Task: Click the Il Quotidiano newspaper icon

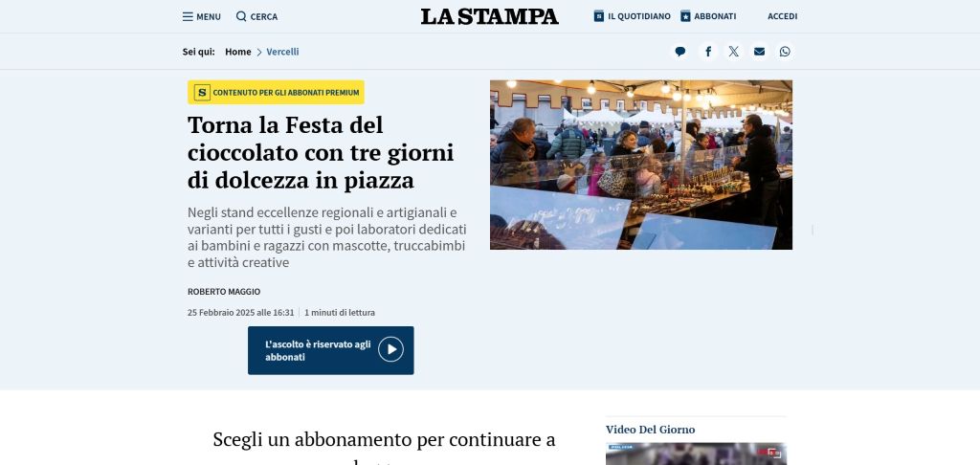Action: [599, 16]
